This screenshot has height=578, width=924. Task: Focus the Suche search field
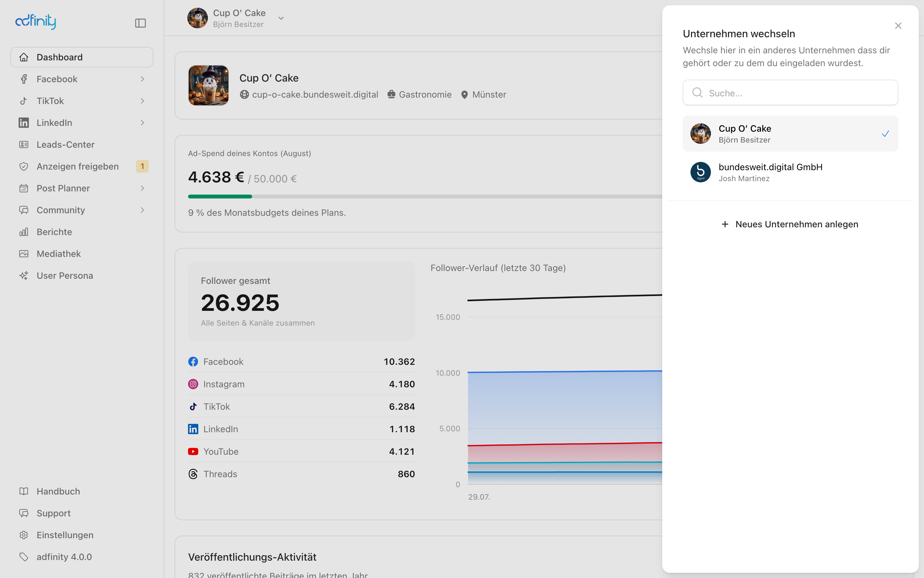coord(790,92)
